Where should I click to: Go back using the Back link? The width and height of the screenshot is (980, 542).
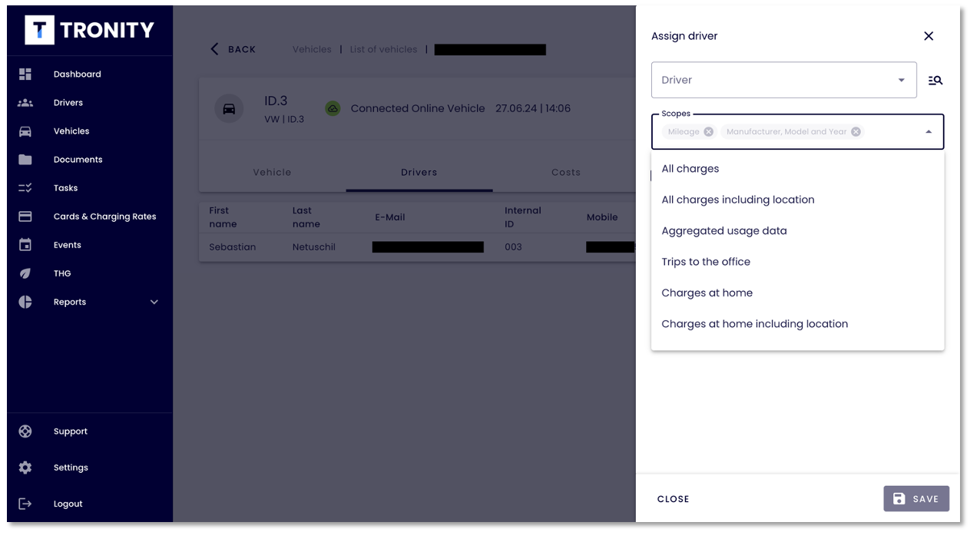[x=233, y=49]
